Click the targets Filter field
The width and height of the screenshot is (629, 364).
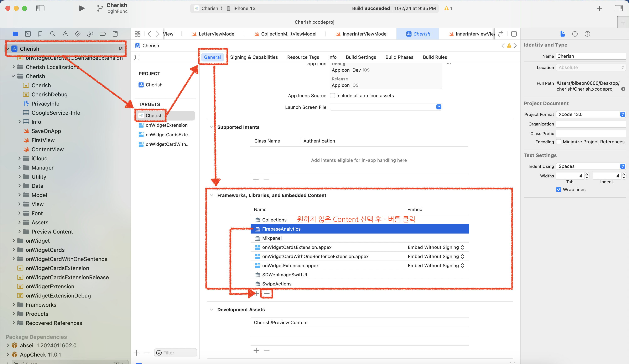click(176, 353)
